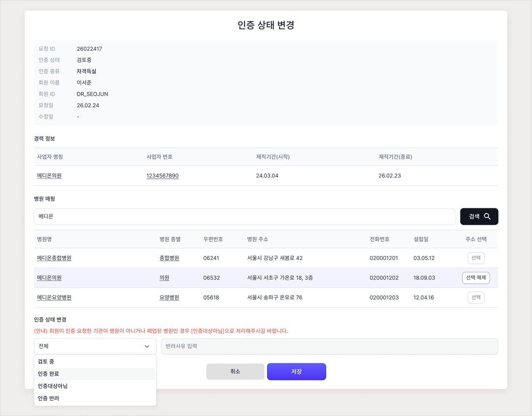Click the 취소 button

[235, 371]
